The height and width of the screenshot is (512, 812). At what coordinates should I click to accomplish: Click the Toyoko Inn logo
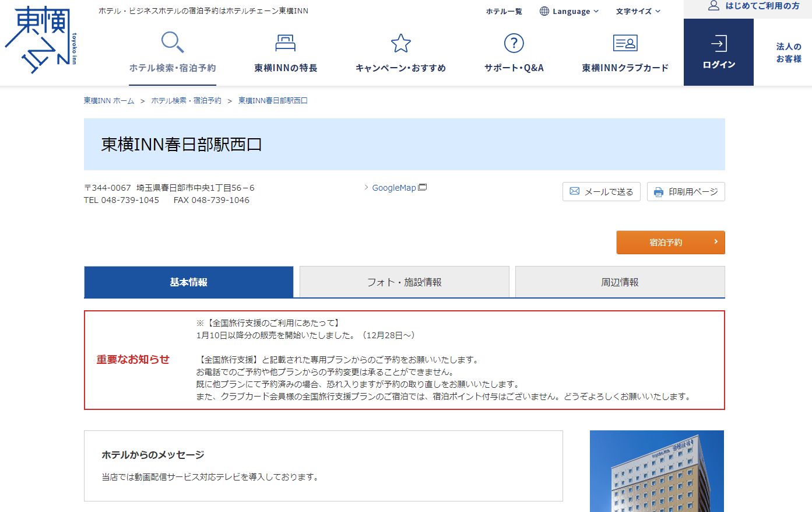pyautogui.click(x=40, y=40)
